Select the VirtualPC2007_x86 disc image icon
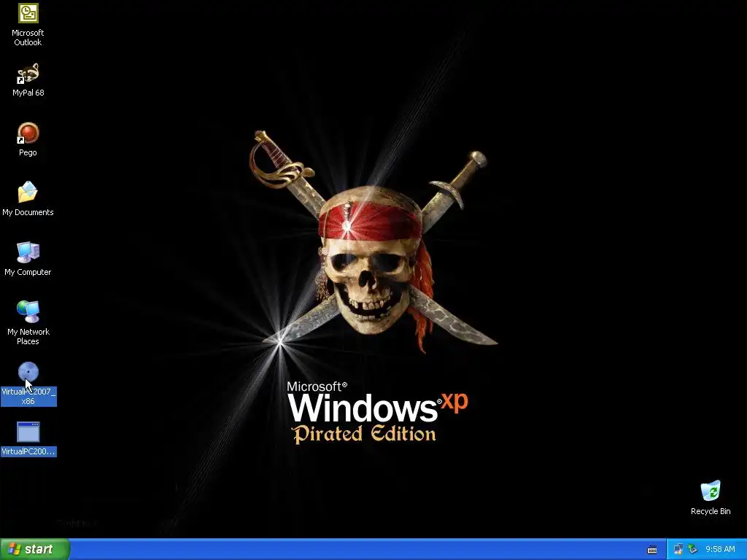The height and width of the screenshot is (560, 747). [28, 372]
